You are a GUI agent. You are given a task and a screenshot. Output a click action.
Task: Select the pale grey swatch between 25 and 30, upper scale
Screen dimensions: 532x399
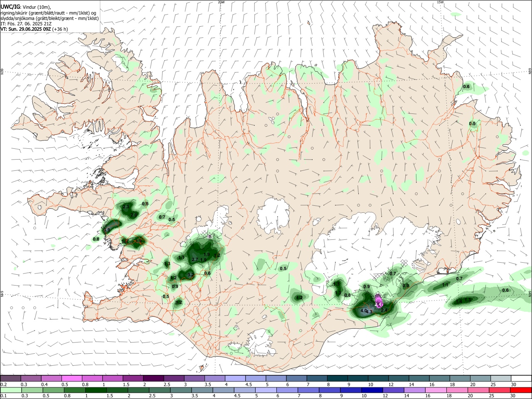pos(501,378)
